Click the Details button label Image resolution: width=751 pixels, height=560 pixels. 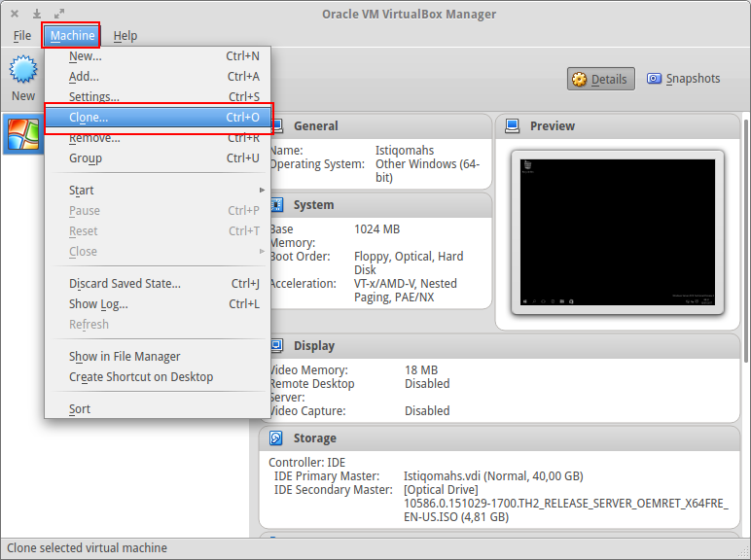(609, 79)
